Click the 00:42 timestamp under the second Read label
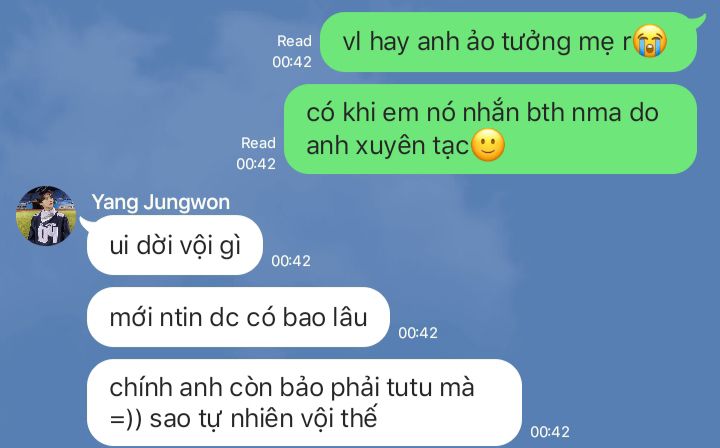This screenshot has height=448, width=720. click(256, 163)
